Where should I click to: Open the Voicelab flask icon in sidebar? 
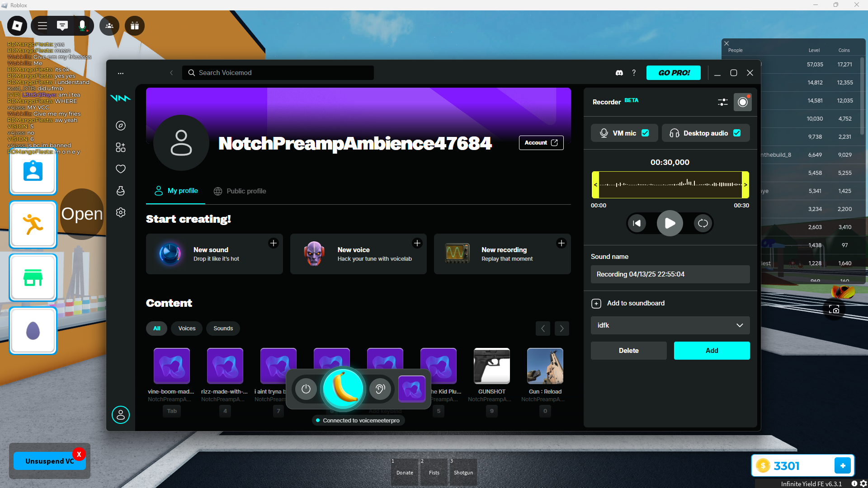120,191
